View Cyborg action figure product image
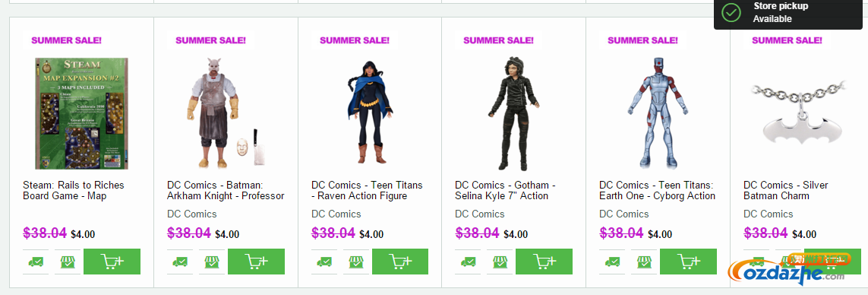This screenshot has width=868, height=295. pos(658,113)
